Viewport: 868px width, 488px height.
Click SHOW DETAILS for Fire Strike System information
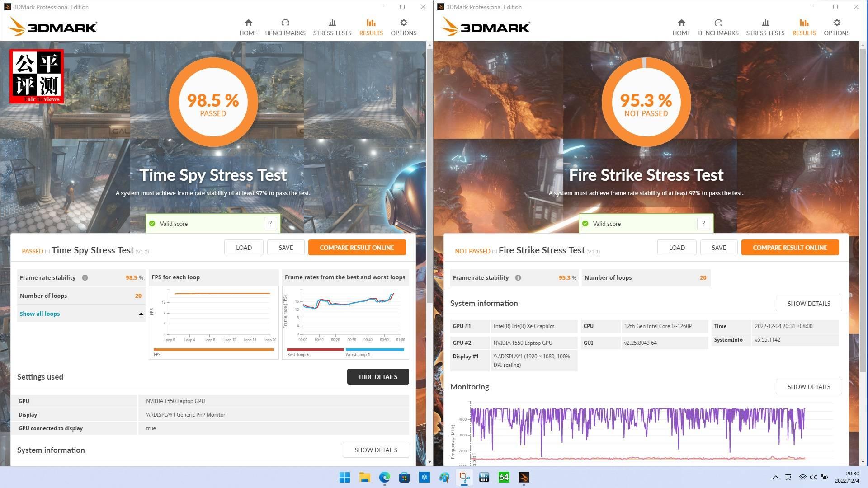(x=809, y=304)
